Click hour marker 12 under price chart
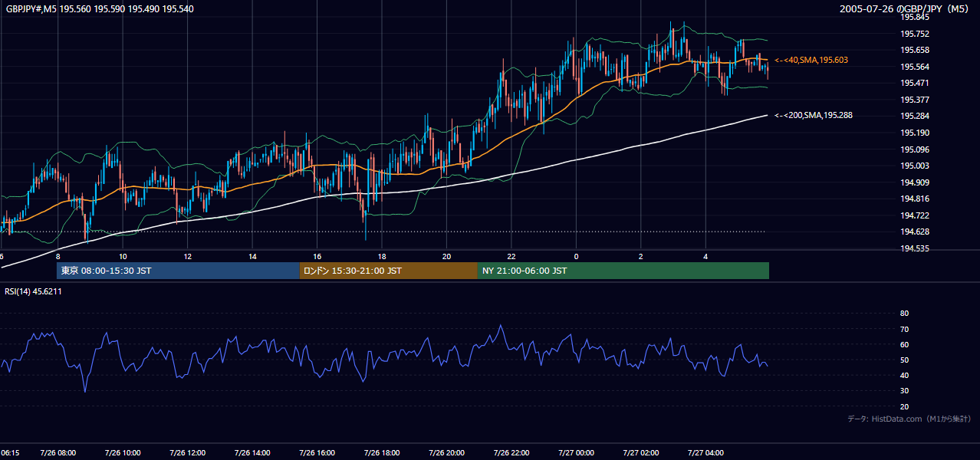 187,256
